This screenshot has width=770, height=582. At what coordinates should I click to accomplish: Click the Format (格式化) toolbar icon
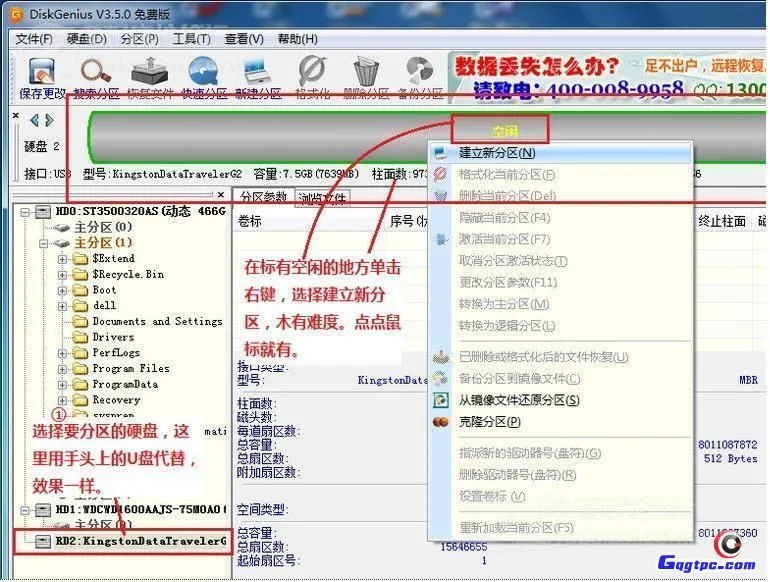[x=312, y=72]
